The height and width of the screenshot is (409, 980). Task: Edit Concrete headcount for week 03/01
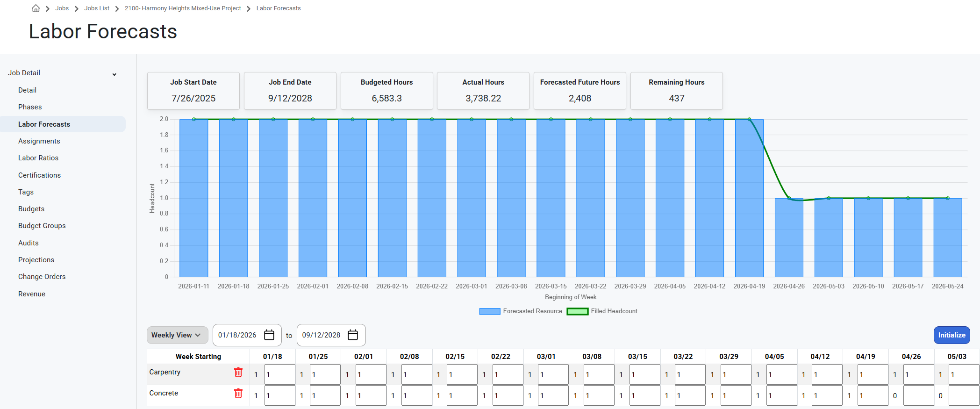coord(553,395)
